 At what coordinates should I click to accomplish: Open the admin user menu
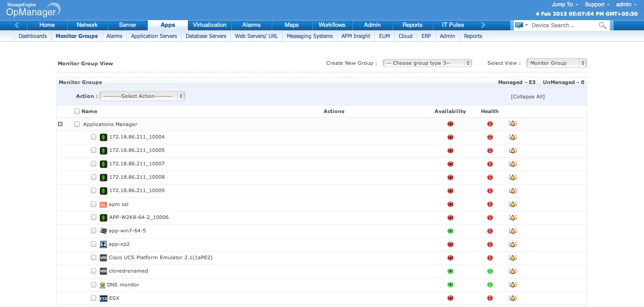pos(627,4)
